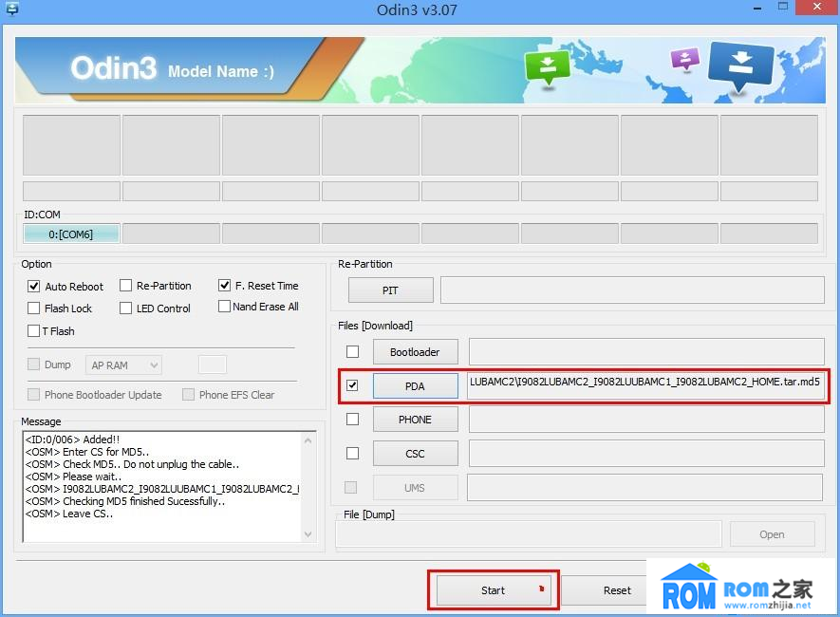The image size is (840, 617).
Task: Uncheck the F. Reset Time option
Action: pos(224,286)
